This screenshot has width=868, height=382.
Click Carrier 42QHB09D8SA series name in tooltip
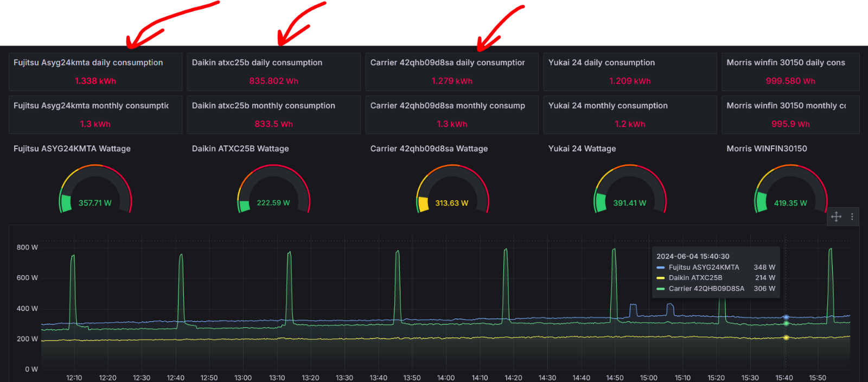point(707,289)
